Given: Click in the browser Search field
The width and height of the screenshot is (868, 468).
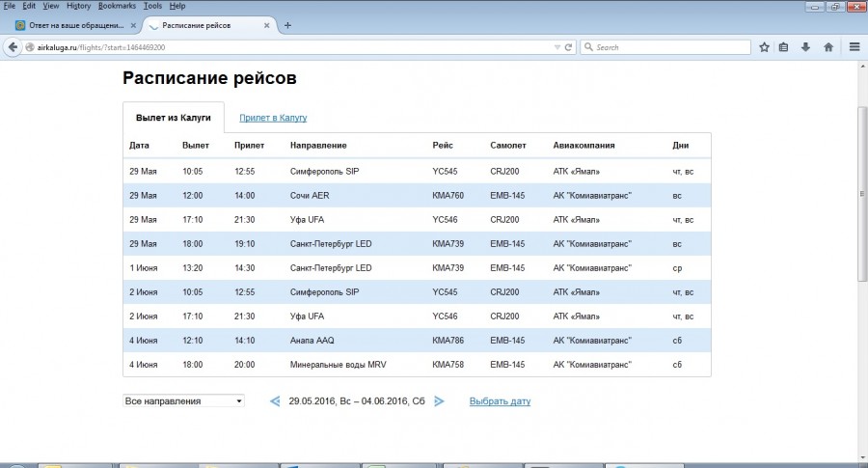Looking at the screenshot, I should [x=665, y=46].
